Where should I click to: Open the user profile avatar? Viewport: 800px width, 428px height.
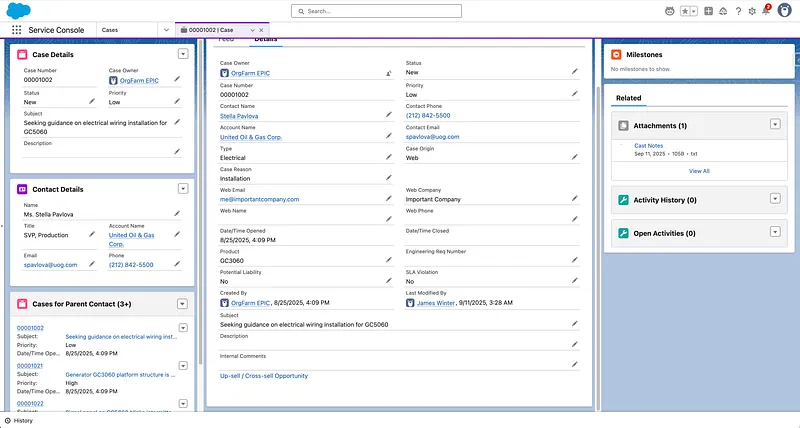pos(784,10)
